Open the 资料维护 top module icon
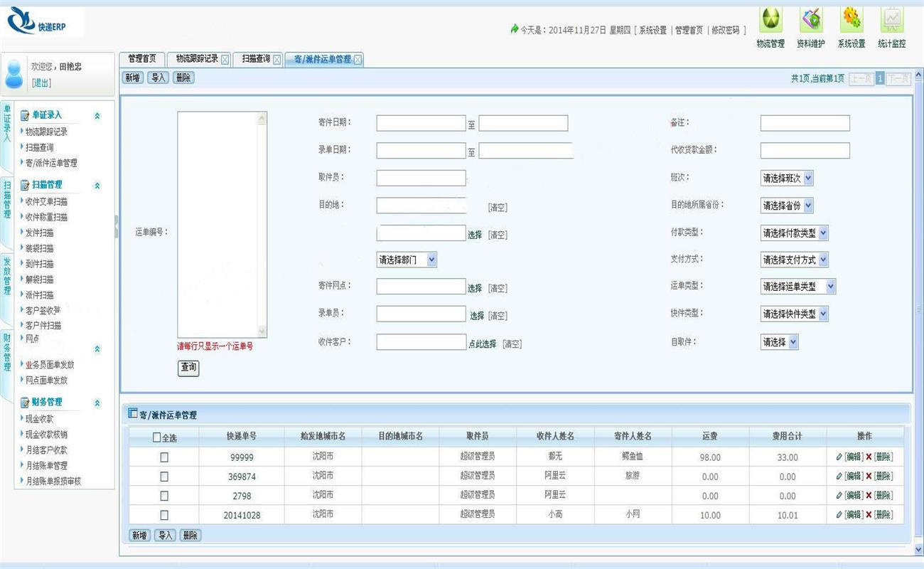The height and width of the screenshot is (569, 924). click(811, 20)
